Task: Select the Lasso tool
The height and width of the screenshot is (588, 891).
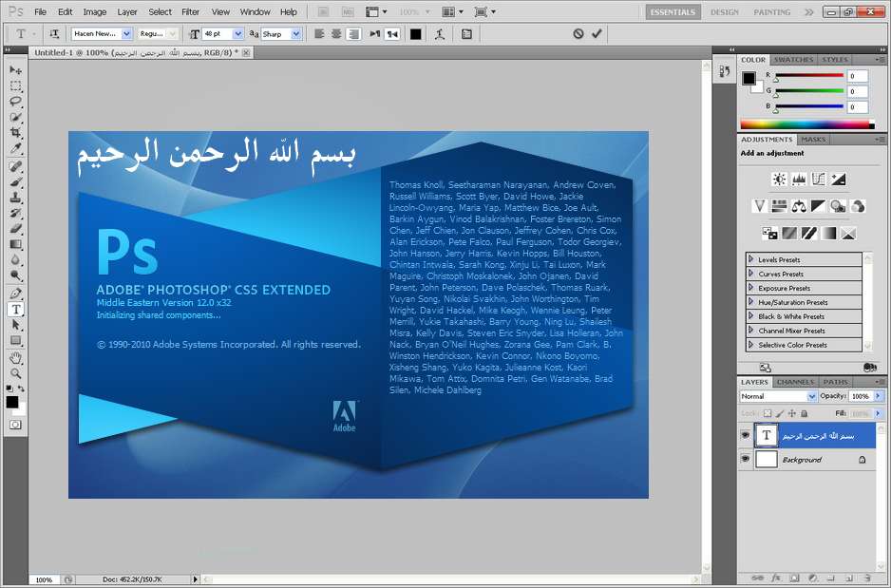Action: [16, 102]
